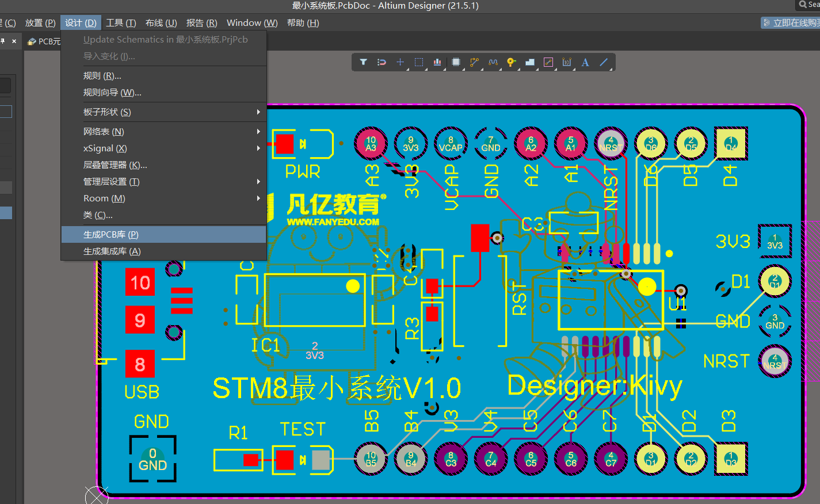Close the left panel with X
The image size is (820, 504).
(x=14, y=41)
